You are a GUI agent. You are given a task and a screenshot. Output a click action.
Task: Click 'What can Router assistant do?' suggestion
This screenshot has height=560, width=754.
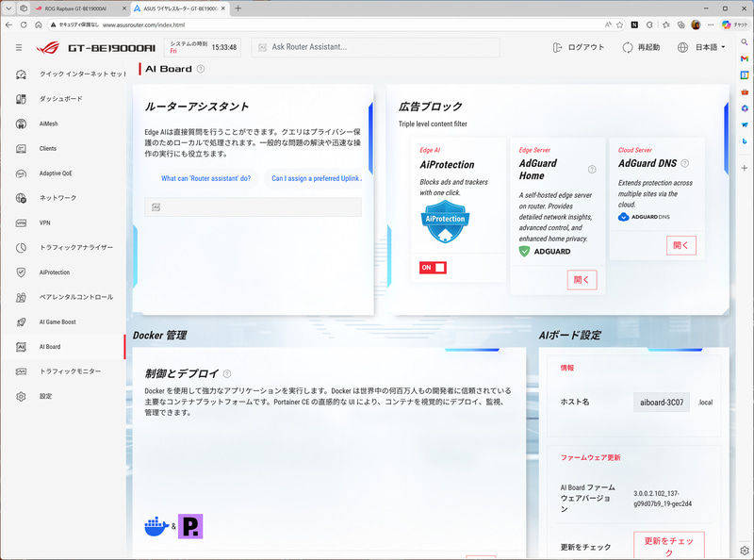[205, 178]
